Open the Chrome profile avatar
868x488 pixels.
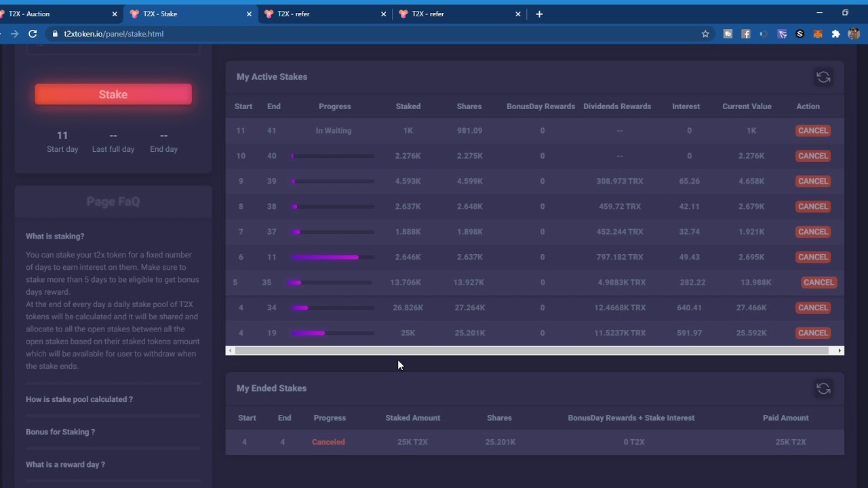click(x=854, y=34)
